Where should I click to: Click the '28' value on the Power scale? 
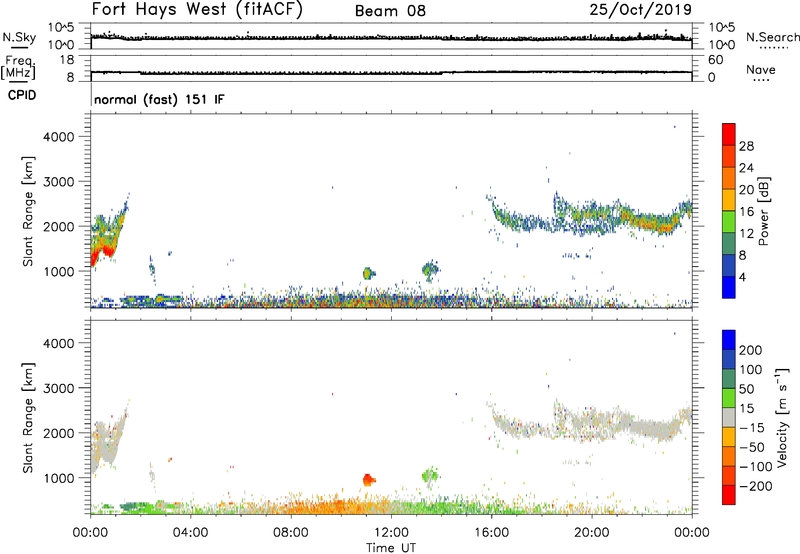pos(746,146)
